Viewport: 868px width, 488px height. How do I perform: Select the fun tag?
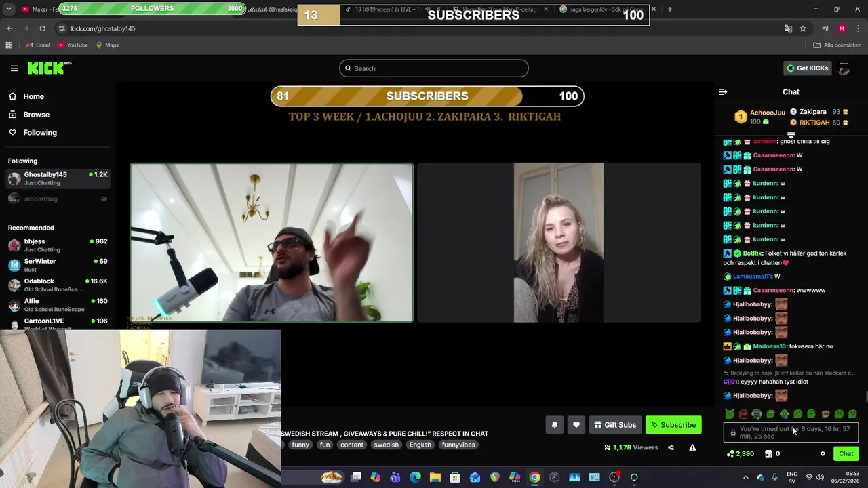(x=325, y=445)
